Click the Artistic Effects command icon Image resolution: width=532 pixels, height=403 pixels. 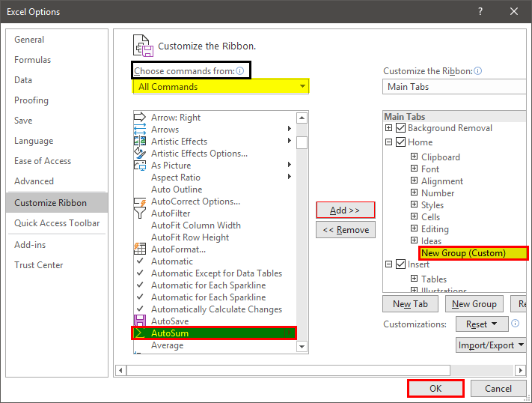[140, 141]
